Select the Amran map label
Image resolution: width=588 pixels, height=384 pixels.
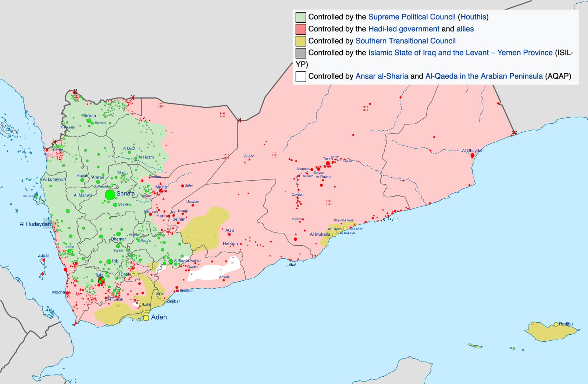tap(98, 177)
